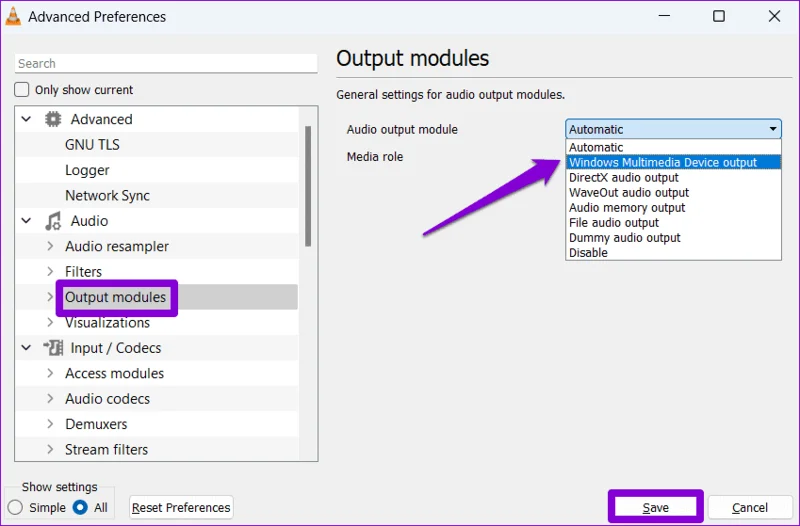800x526 pixels.
Task: Choose DirectX audio output option
Action: (x=673, y=178)
